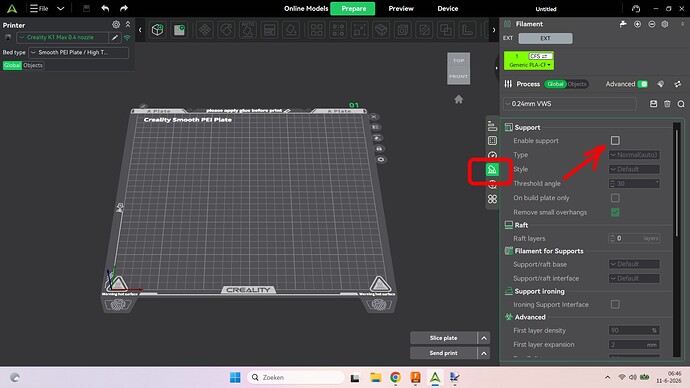Open the support Style dropdown
This screenshot has height=388, width=690.
pos(634,169)
